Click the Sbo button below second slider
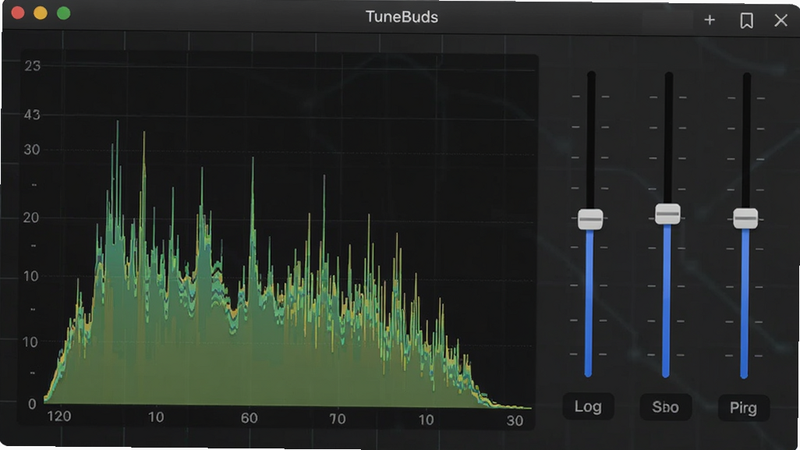Image resolution: width=800 pixels, height=450 pixels. (665, 407)
